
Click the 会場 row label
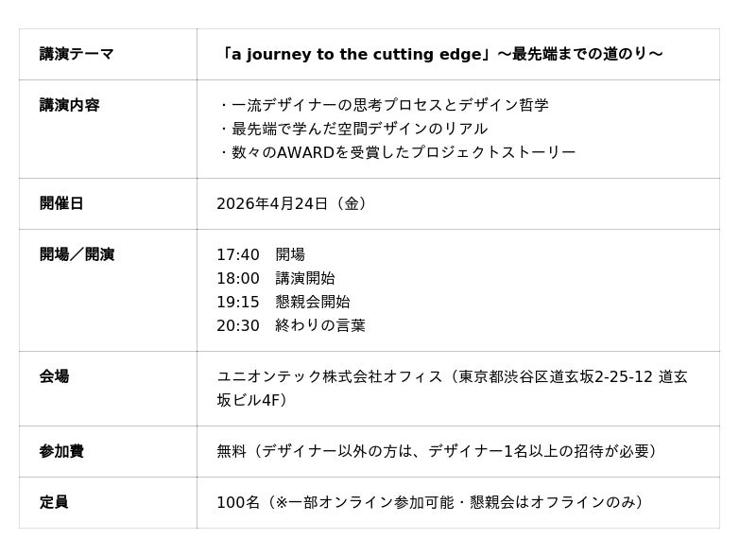pyautogui.click(x=54, y=376)
